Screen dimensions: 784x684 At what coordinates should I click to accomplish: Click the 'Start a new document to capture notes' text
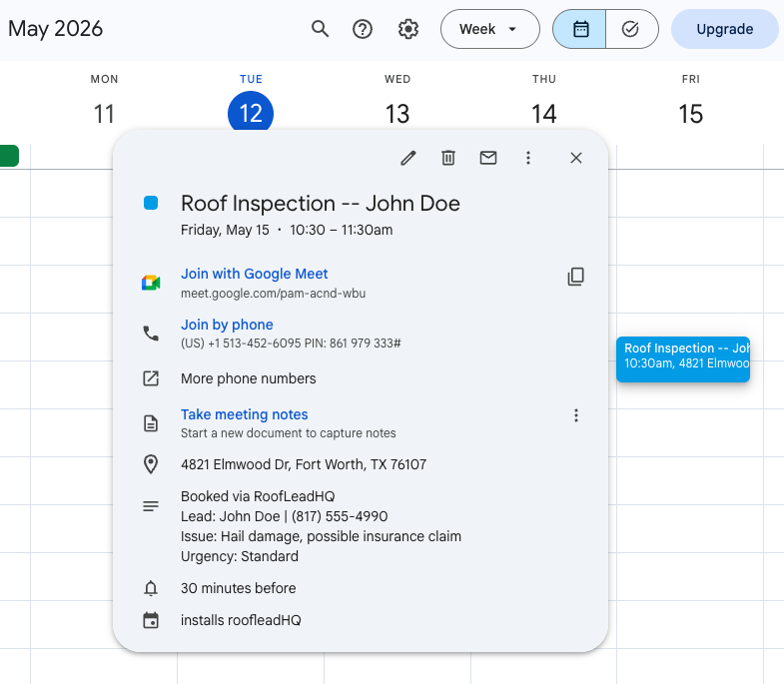[x=288, y=433]
